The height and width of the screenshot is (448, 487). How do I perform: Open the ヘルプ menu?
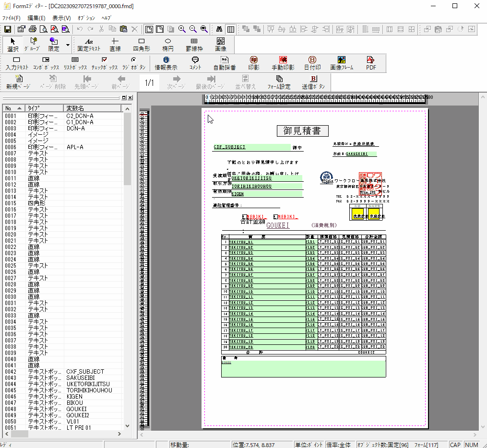click(106, 18)
